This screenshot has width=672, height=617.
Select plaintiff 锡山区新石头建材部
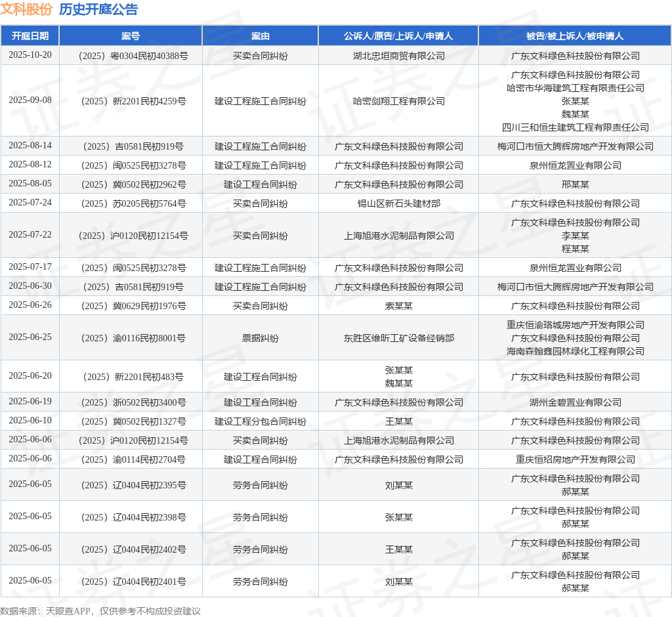click(x=398, y=203)
